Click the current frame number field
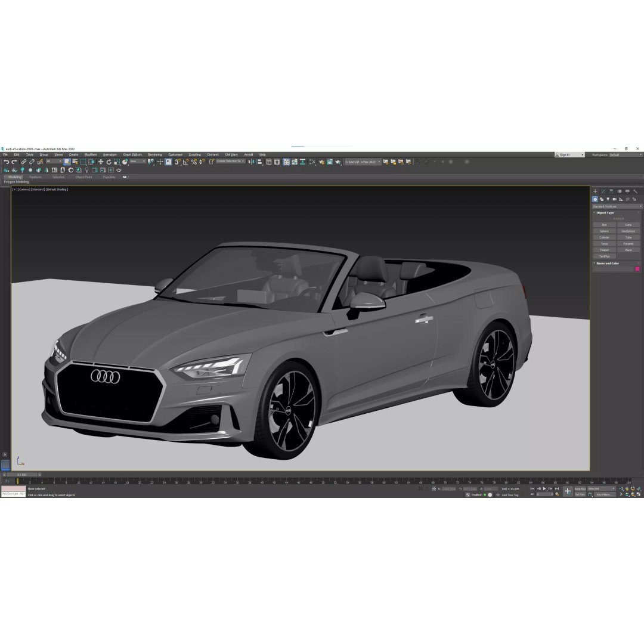644x644 pixels. point(544,494)
